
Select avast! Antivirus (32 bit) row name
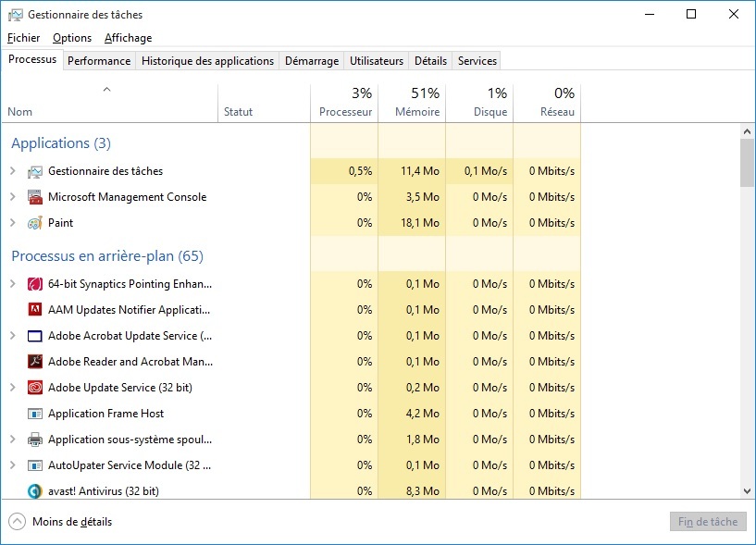tap(104, 491)
